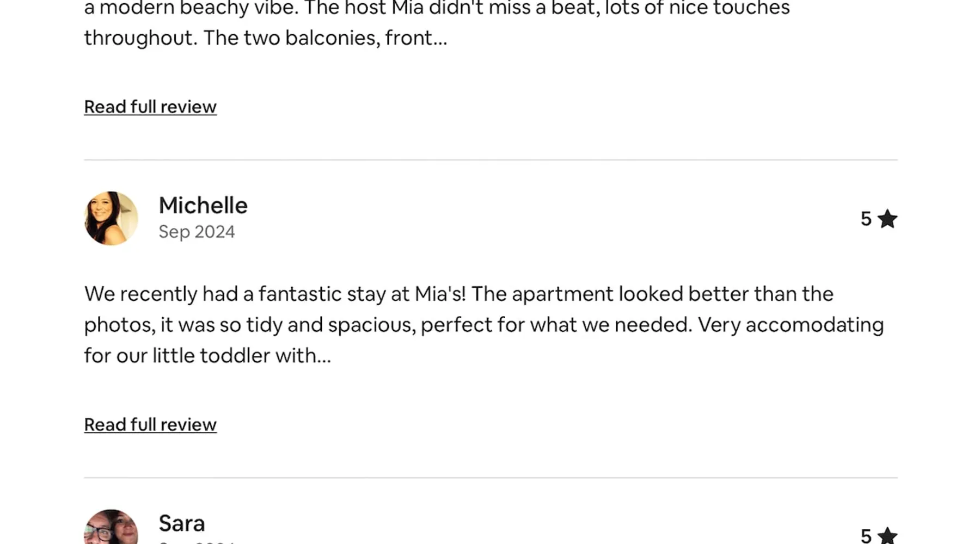Click the divider line above Michelle's review
The height and width of the screenshot is (544, 980).
pyautogui.click(x=490, y=160)
